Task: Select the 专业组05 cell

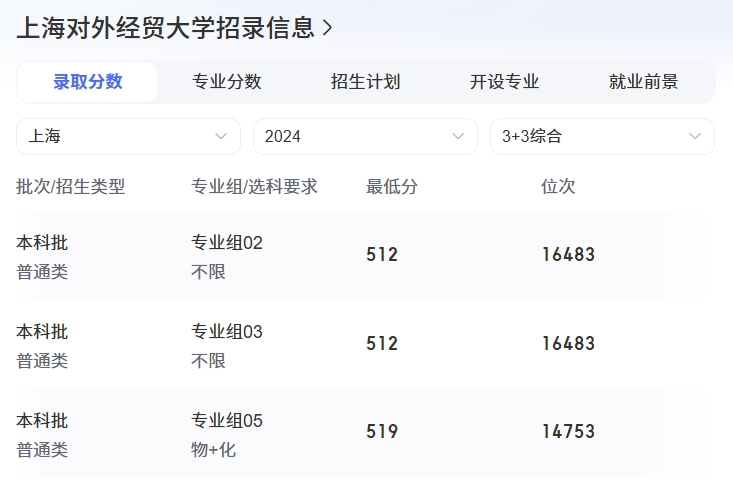Action: [227, 421]
